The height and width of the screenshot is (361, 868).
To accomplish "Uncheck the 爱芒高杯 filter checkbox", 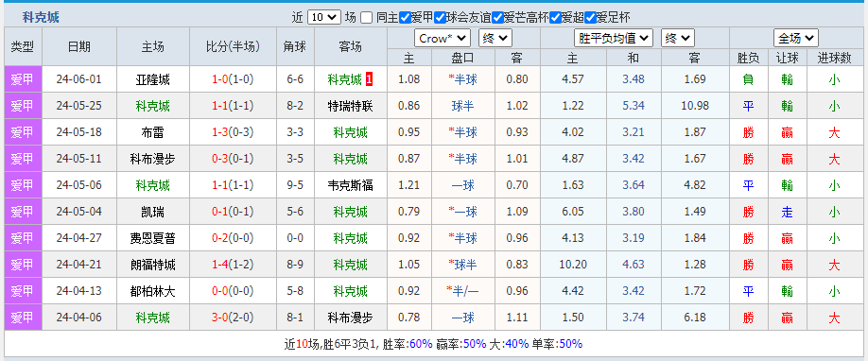I will (x=497, y=18).
